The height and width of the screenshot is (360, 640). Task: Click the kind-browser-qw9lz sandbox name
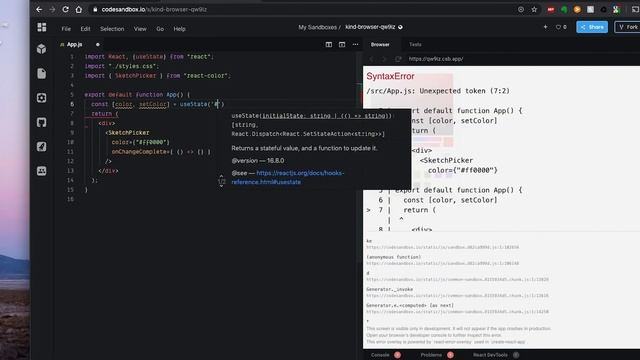point(370,27)
